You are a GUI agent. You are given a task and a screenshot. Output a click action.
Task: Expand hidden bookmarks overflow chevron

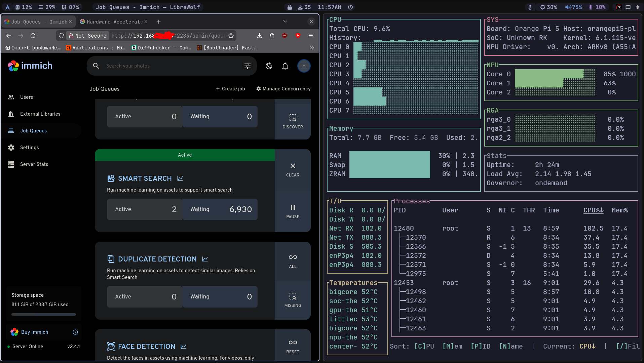coord(312,48)
